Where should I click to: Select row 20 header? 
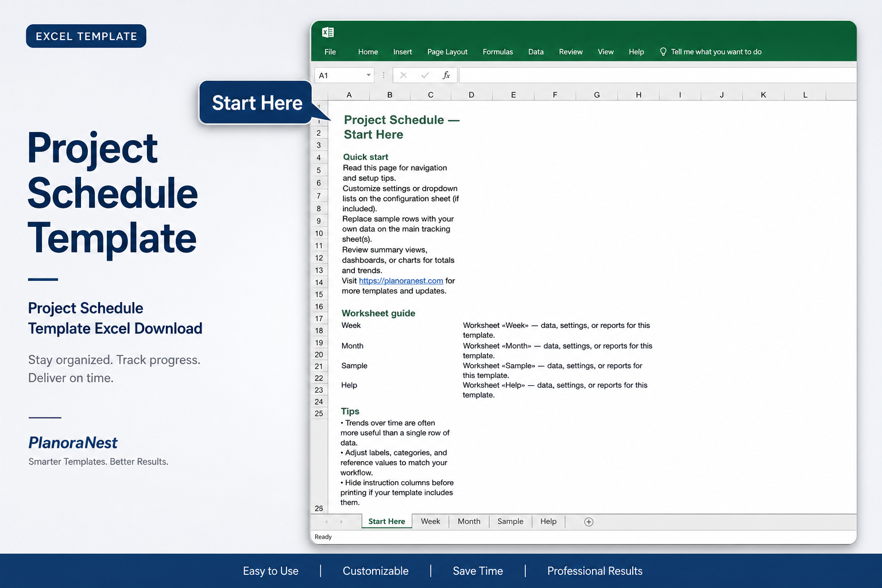click(319, 354)
